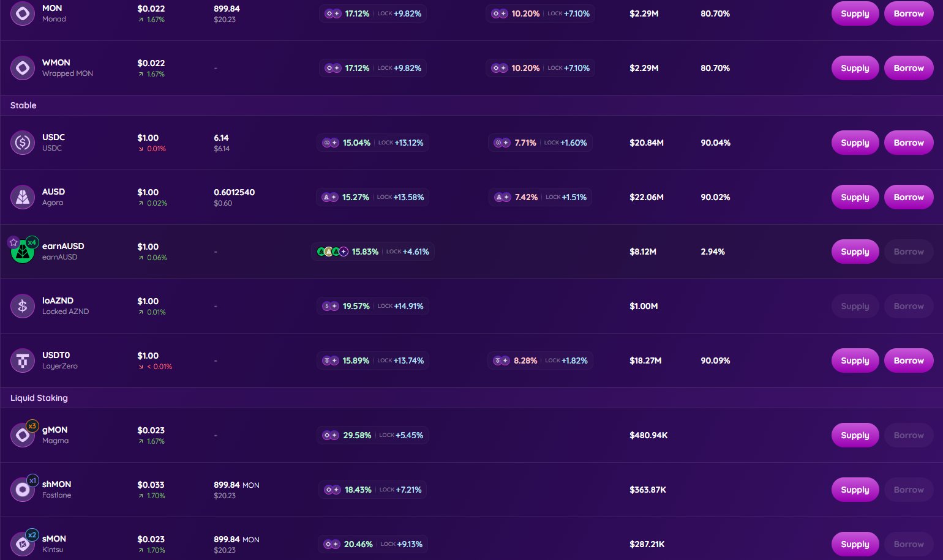Click the gMON Magma token icon
The width and height of the screenshot is (943, 560).
point(23,435)
